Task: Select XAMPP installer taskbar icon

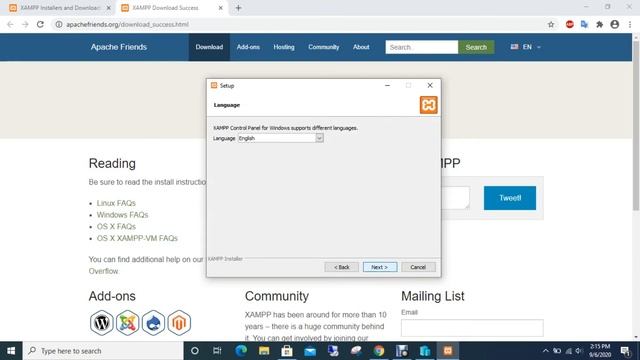Action: coord(448,351)
